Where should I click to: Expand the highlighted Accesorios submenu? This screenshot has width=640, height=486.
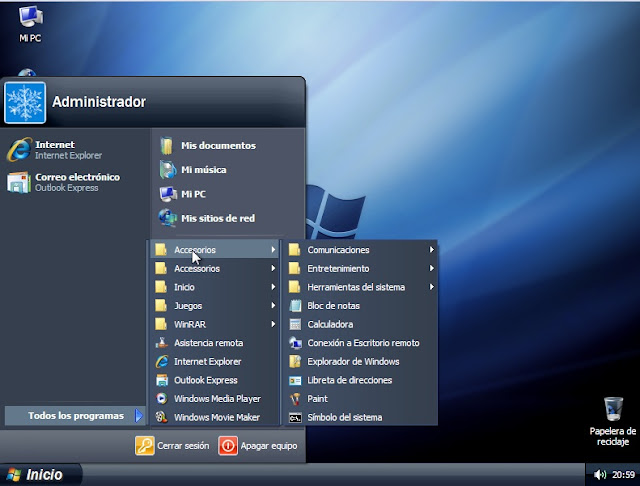point(215,250)
